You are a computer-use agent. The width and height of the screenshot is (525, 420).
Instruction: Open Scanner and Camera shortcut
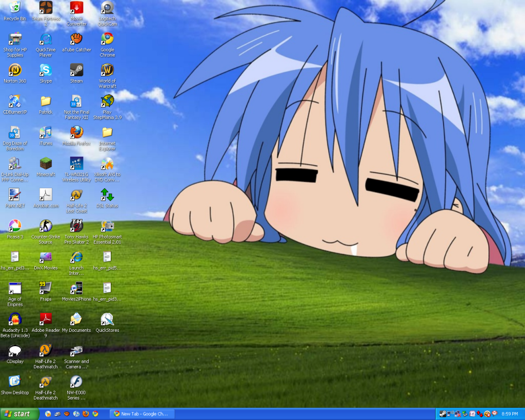click(x=76, y=356)
